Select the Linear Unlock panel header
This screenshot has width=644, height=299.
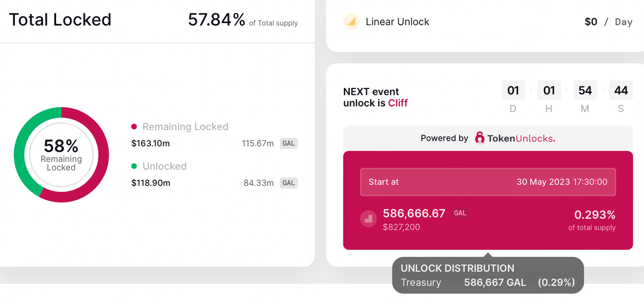pyautogui.click(x=397, y=21)
